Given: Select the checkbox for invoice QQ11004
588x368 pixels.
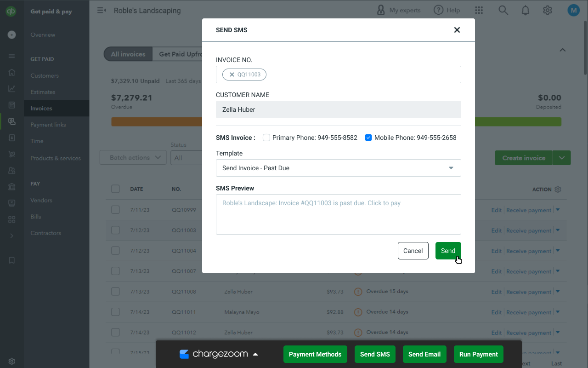Looking at the screenshot, I should click(x=115, y=251).
